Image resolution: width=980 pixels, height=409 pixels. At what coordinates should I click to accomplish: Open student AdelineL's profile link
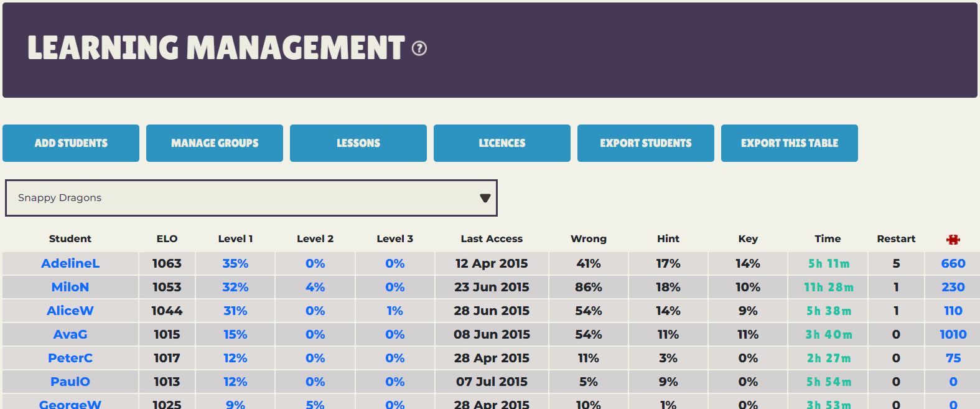coord(70,263)
